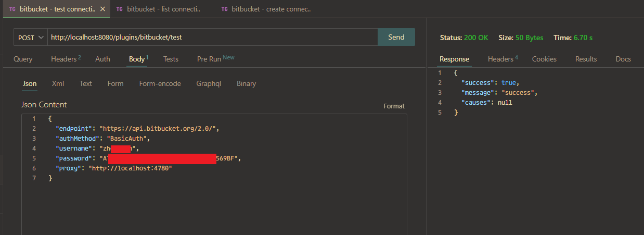Format the Json content
Viewport: 644px width, 235px height.
pyautogui.click(x=394, y=106)
